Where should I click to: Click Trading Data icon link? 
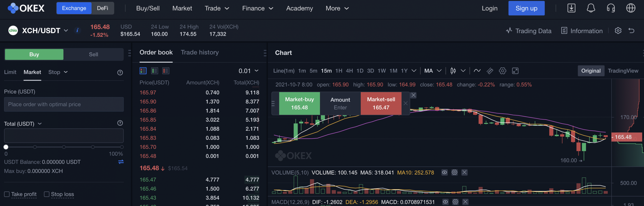pyautogui.click(x=529, y=31)
